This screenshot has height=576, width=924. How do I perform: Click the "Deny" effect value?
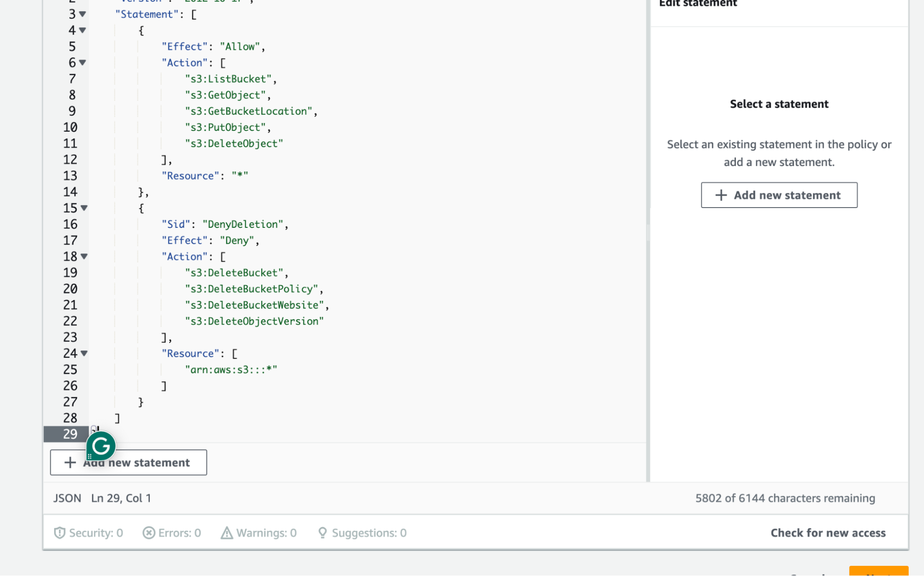coord(237,240)
